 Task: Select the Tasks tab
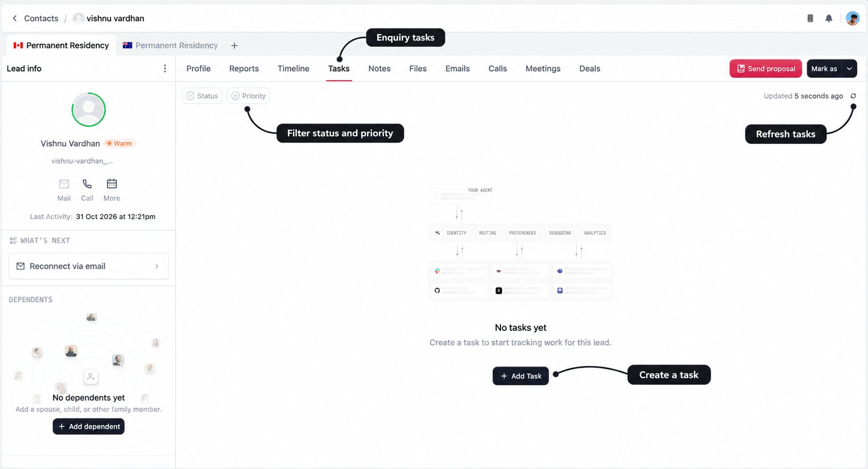click(x=339, y=69)
